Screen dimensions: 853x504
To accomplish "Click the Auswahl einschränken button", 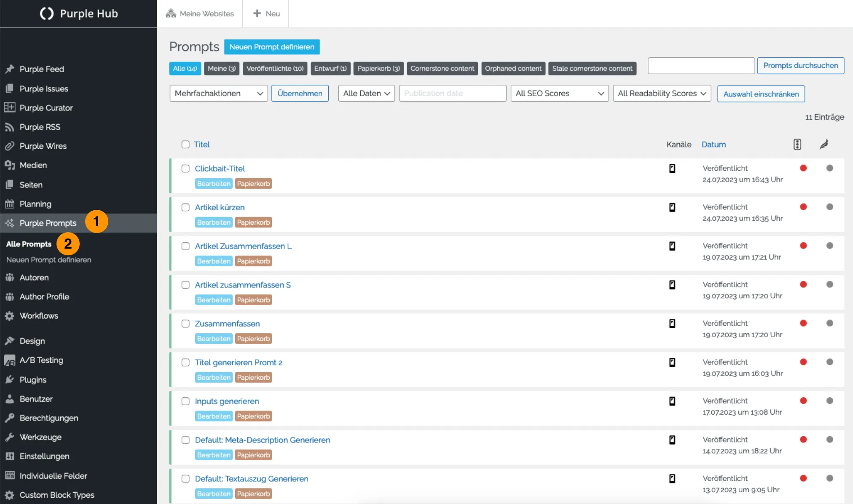I will tap(761, 94).
